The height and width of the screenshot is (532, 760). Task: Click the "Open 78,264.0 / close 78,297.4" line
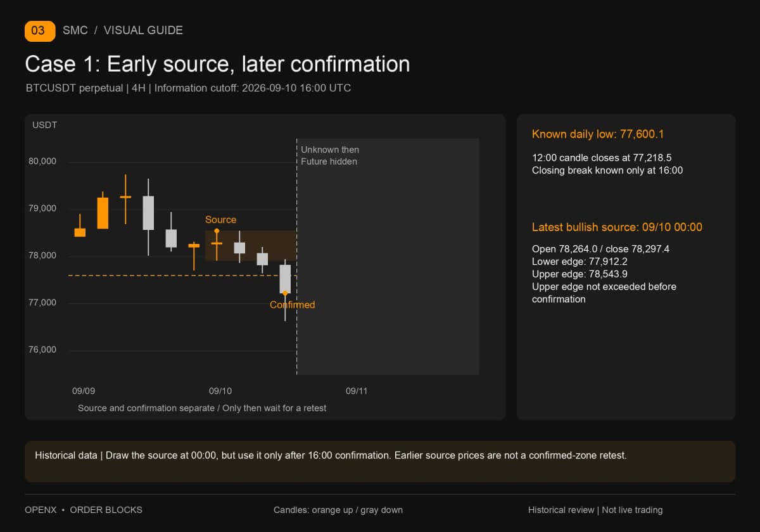(600, 249)
